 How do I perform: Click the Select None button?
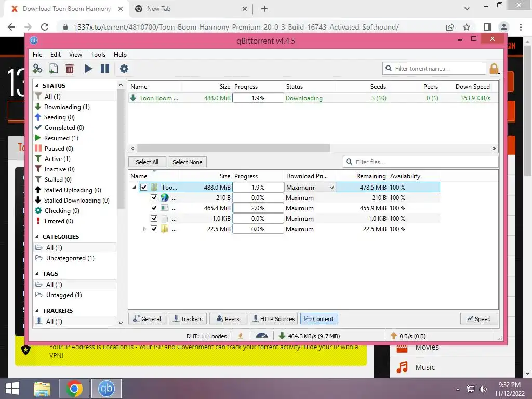tap(187, 162)
